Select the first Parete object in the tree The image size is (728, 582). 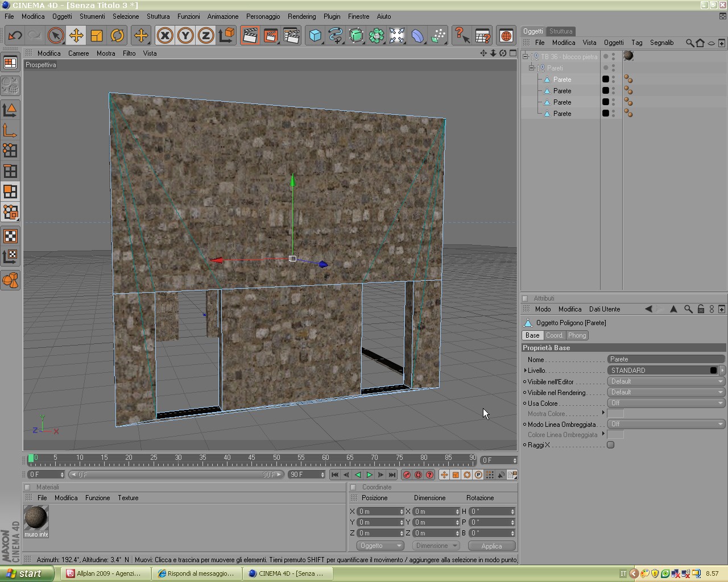click(562, 80)
